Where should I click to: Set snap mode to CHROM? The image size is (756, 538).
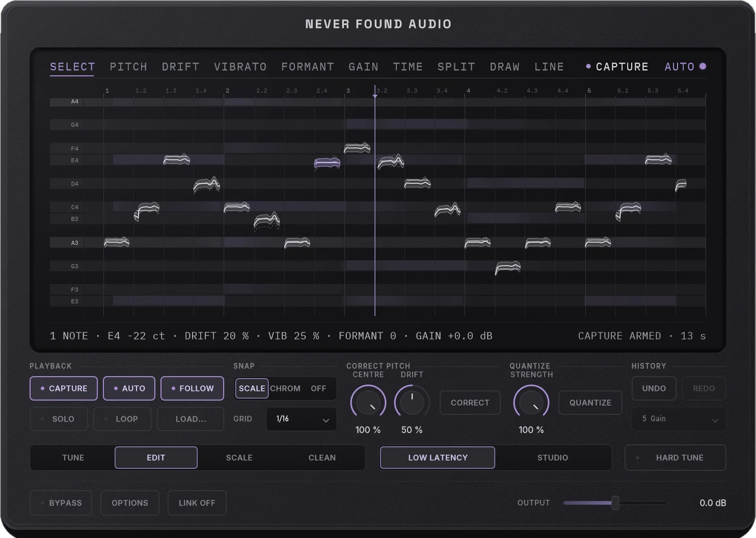point(285,388)
